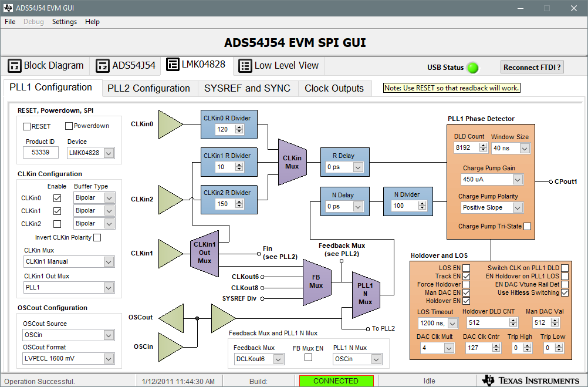Screen dimensions: 588x387
Task: Click the LMK04828 tab icon
Action: coord(173,64)
